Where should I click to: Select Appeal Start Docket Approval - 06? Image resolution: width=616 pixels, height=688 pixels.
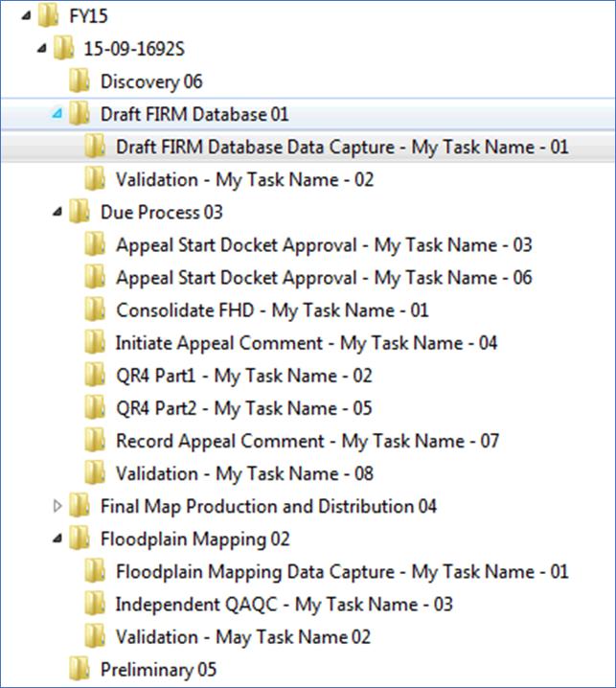pos(324,277)
